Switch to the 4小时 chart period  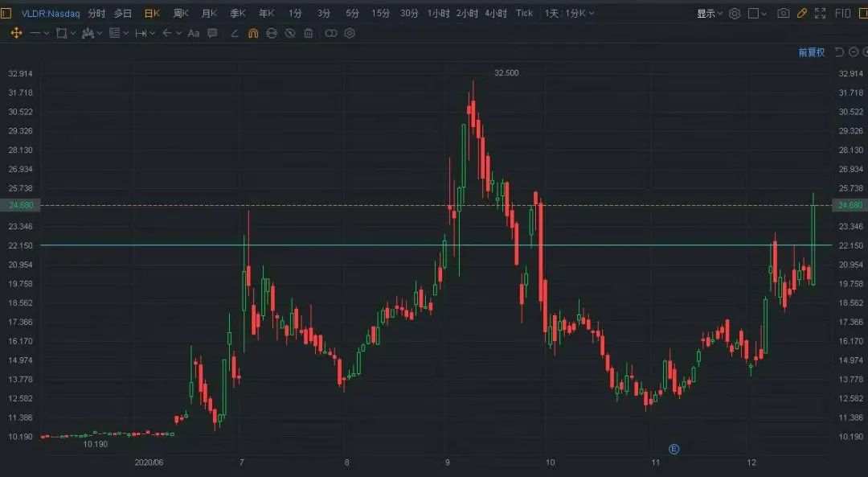coord(496,14)
